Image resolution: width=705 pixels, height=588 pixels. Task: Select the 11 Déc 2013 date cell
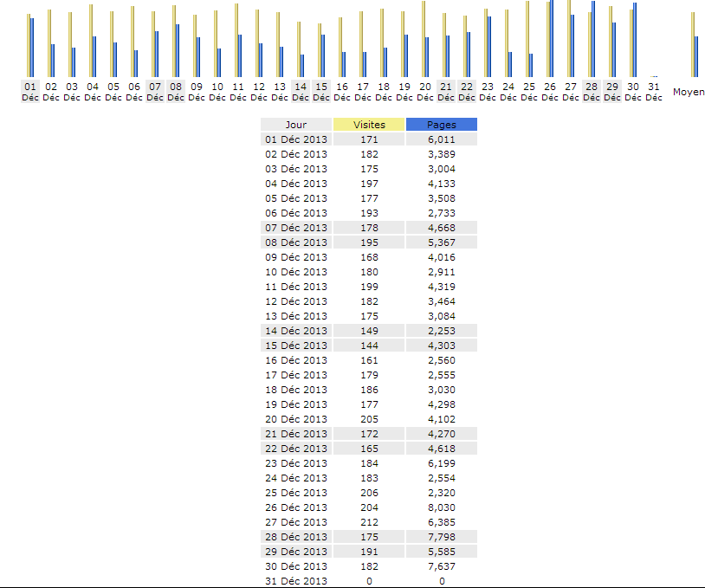[x=296, y=287]
